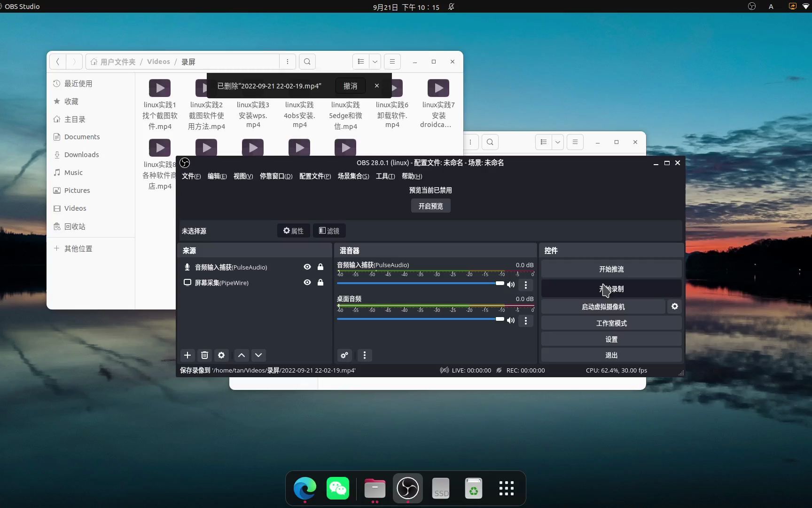Select linux实践1找个截图软件.mp4 video file
This screenshot has width=812, height=508.
click(160, 105)
